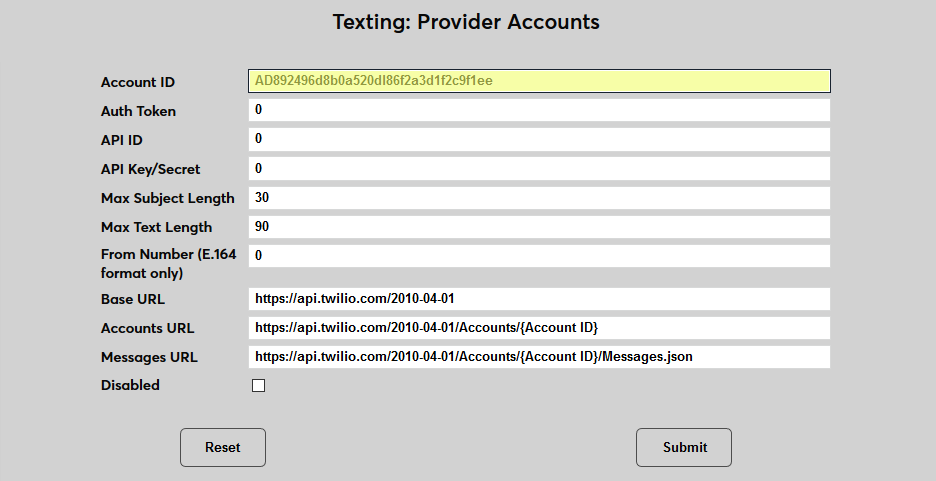Viewport: 936px width, 481px height.
Task: Edit the Max Text Length value 90
Action: point(539,227)
